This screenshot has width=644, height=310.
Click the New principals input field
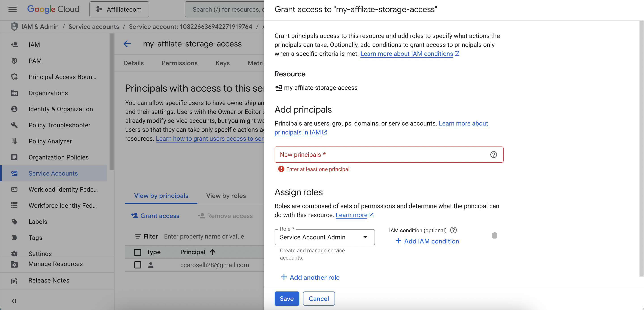[x=389, y=155]
